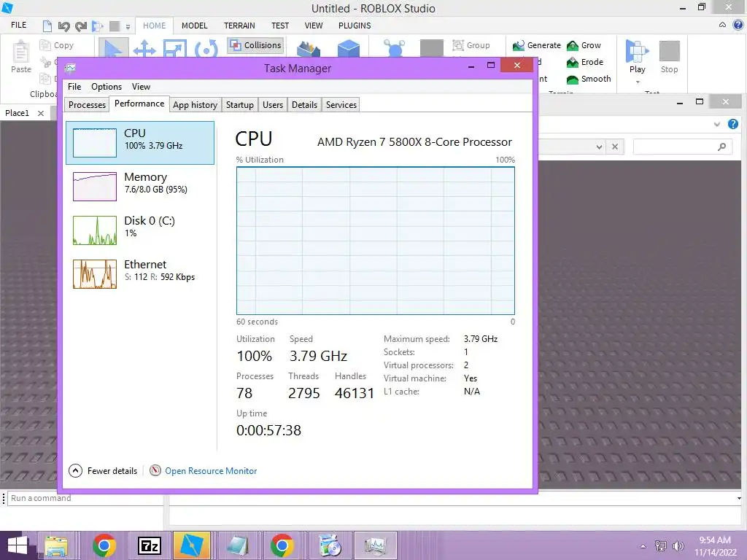This screenshot has height=560, width=747.
Task: Click Generate terrain button
Action: 537,45
